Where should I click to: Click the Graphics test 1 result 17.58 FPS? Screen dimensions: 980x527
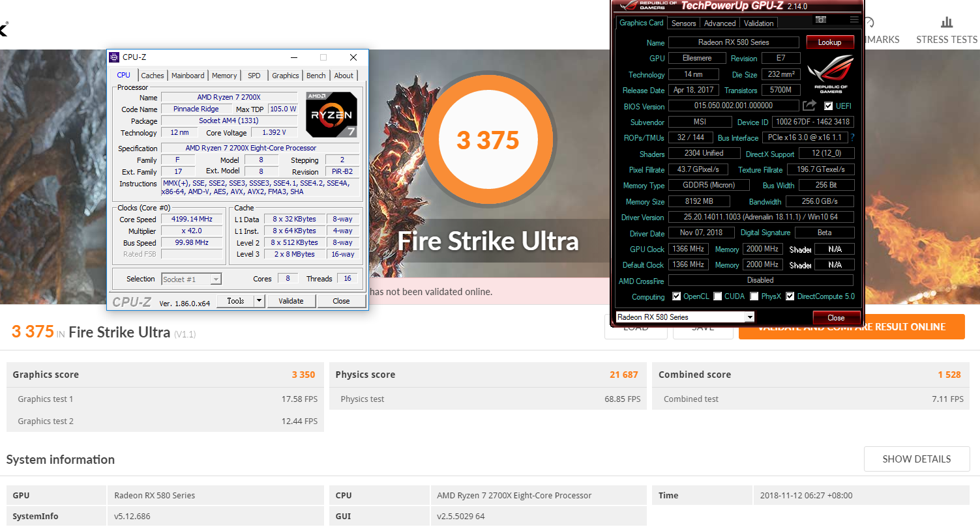click(x=299, y=399)
